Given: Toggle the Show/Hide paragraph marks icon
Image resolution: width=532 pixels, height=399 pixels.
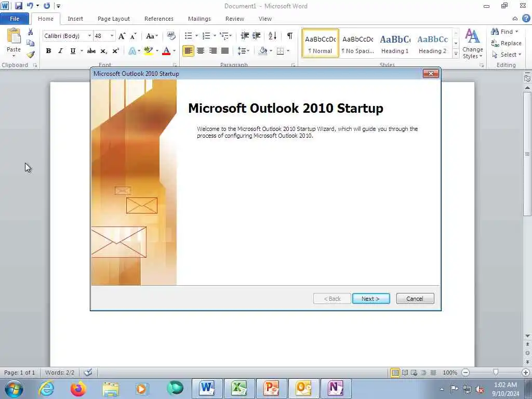Looking at the screenshot, I should click(290, 36).
